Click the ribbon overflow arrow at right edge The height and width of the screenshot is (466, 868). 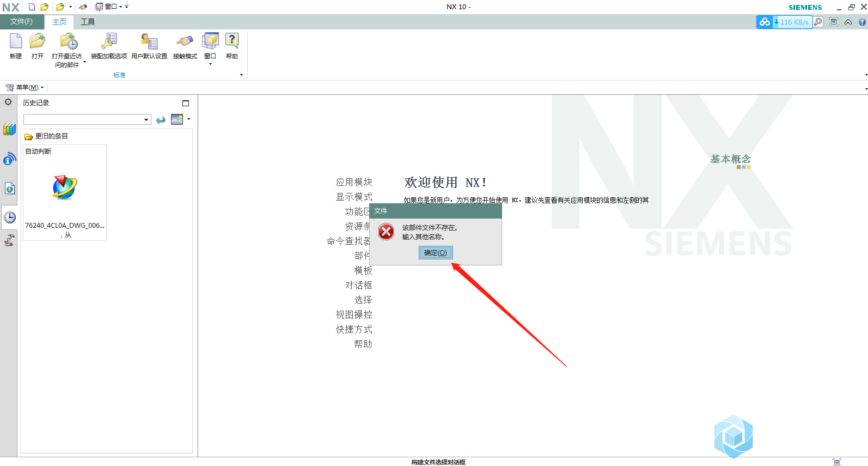[866, 75]
